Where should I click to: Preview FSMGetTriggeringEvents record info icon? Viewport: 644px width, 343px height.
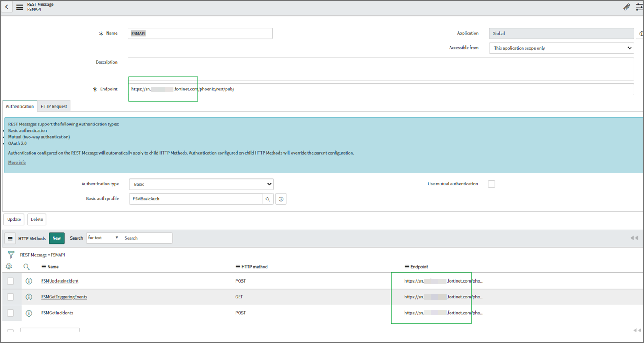click(x=29, y=297)
